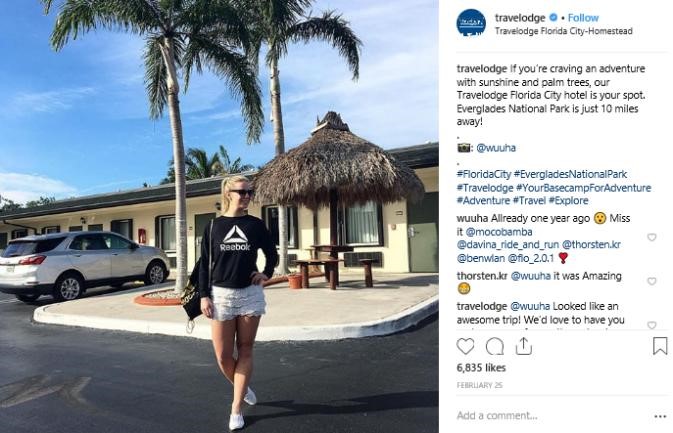Image resolution: width=673 pixels, height=433 pixels.
Task: Follow the travelodge account
Action: tap(583, 18)
